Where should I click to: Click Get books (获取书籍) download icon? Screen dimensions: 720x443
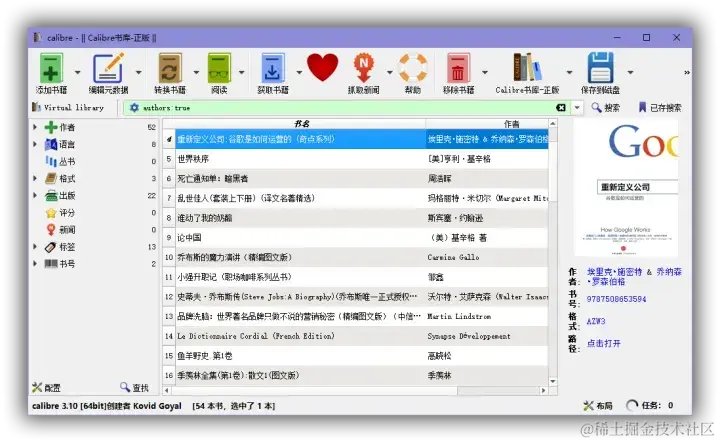[x=273, y=68]
